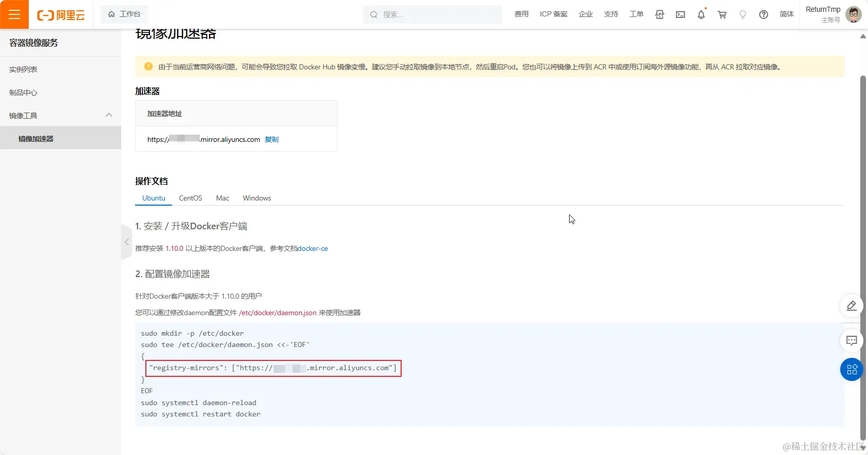
Task: Select 镜像加速器 sidebar item
Action: click(x=61, y=138)
